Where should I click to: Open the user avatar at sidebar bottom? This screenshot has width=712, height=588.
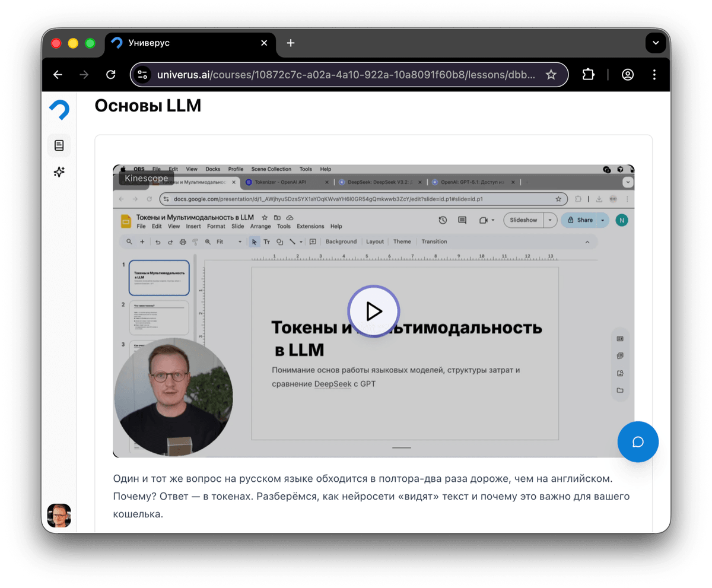(59, 515)
